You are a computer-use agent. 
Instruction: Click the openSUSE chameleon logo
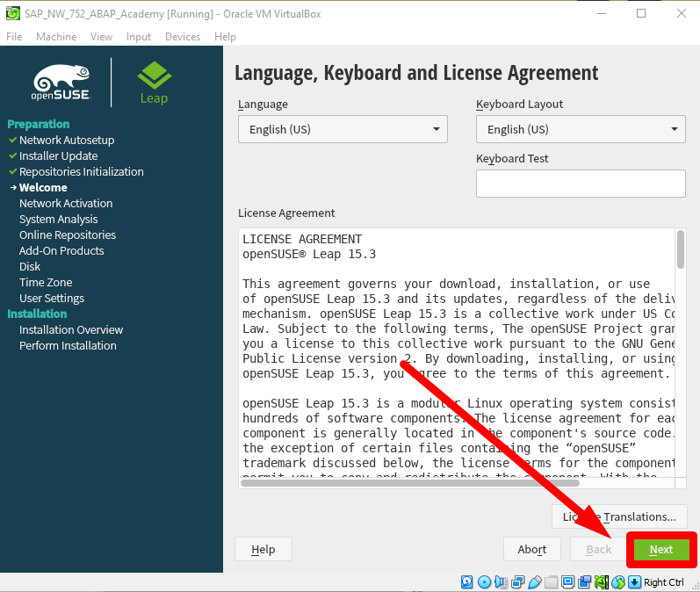pyautogui.click(x=61, y=83)
